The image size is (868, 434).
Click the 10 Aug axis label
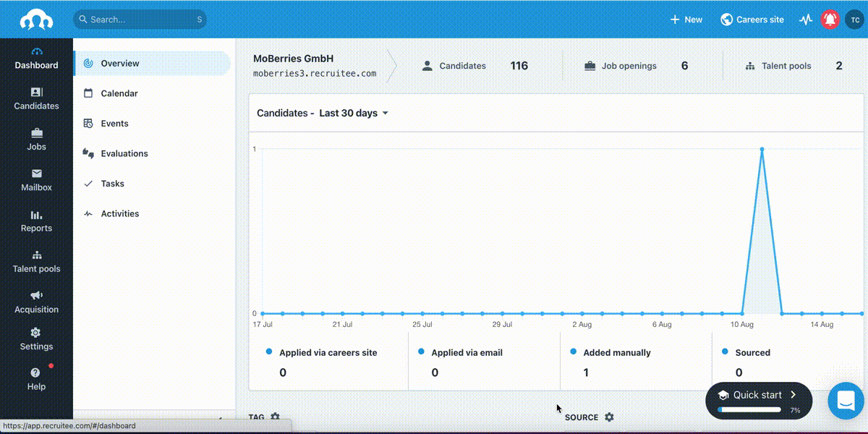pyautogui.click(x=741, y=325)
